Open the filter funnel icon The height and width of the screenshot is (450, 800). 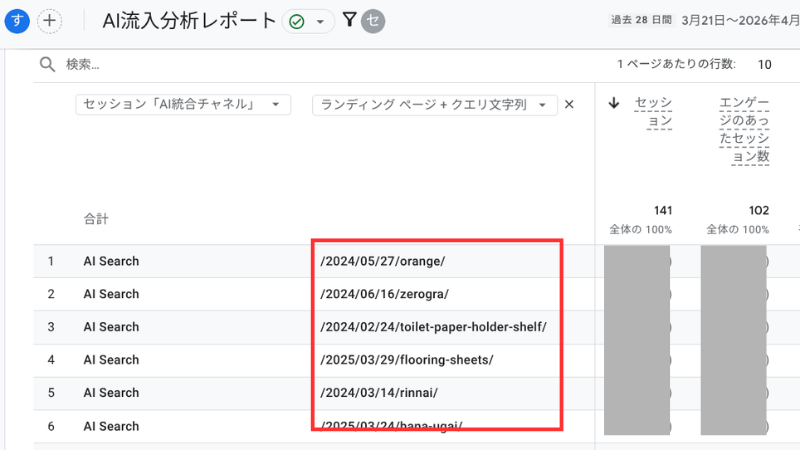pos(349,20)
